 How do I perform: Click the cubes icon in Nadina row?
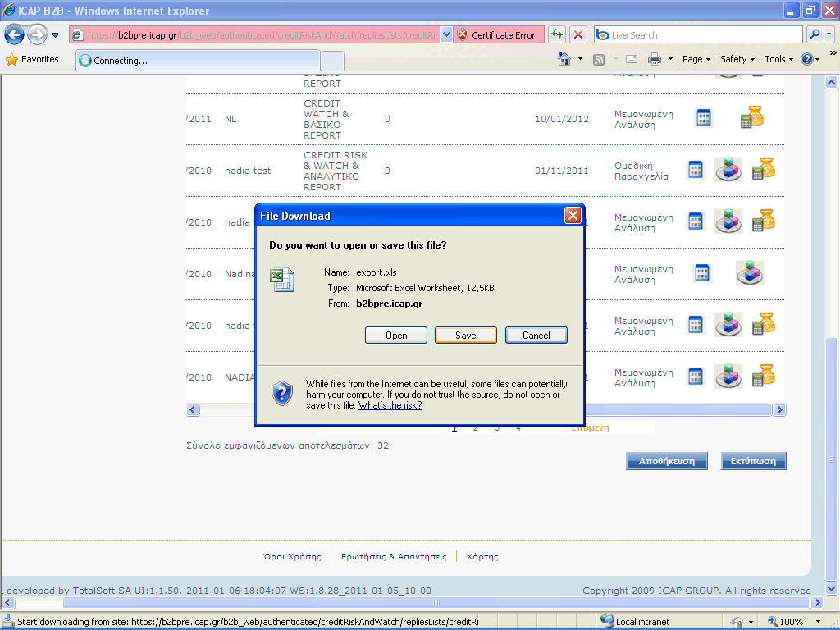pyautogui.click(x=750, y=272)
